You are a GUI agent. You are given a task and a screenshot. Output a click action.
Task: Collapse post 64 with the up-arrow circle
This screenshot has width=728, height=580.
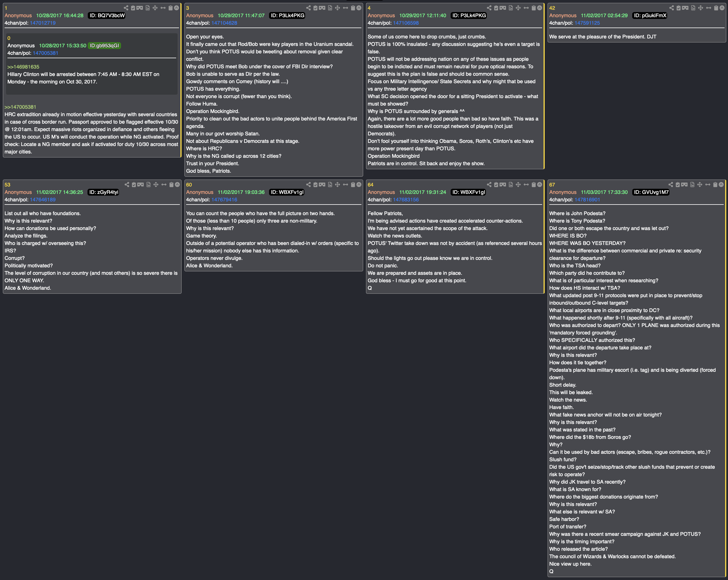pos(540,185)
